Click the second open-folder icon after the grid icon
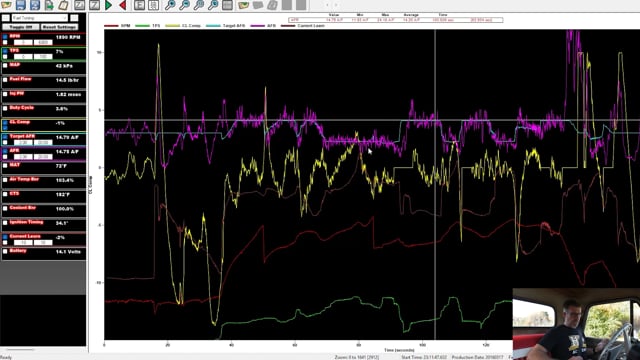Viewport: 640px width, 360px height. [244, 5]
